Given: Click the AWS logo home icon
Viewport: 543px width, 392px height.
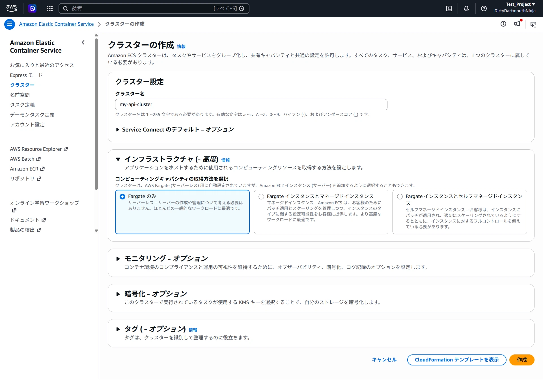Looking at the screenshot, I should (12, 8).
